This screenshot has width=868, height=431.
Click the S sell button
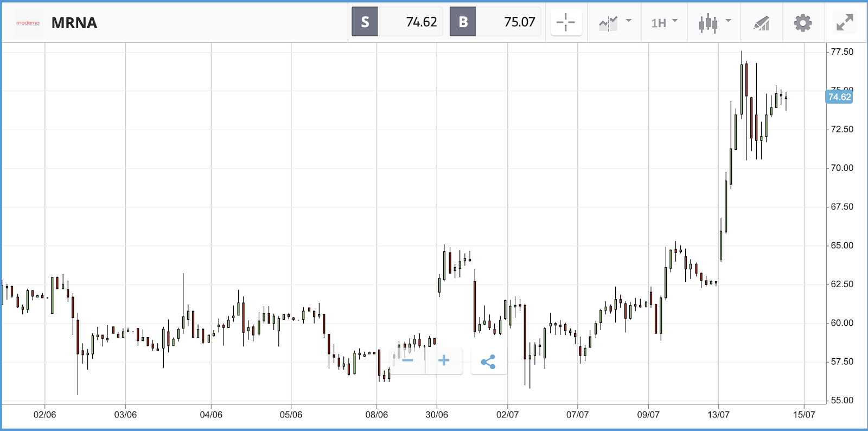pyautogui.click(x=365, y=22)
